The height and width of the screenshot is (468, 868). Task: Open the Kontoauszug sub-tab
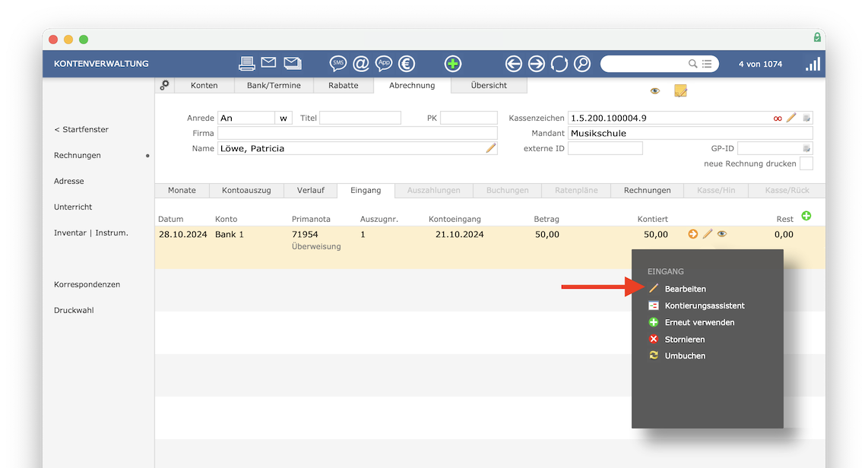[246, 190]
